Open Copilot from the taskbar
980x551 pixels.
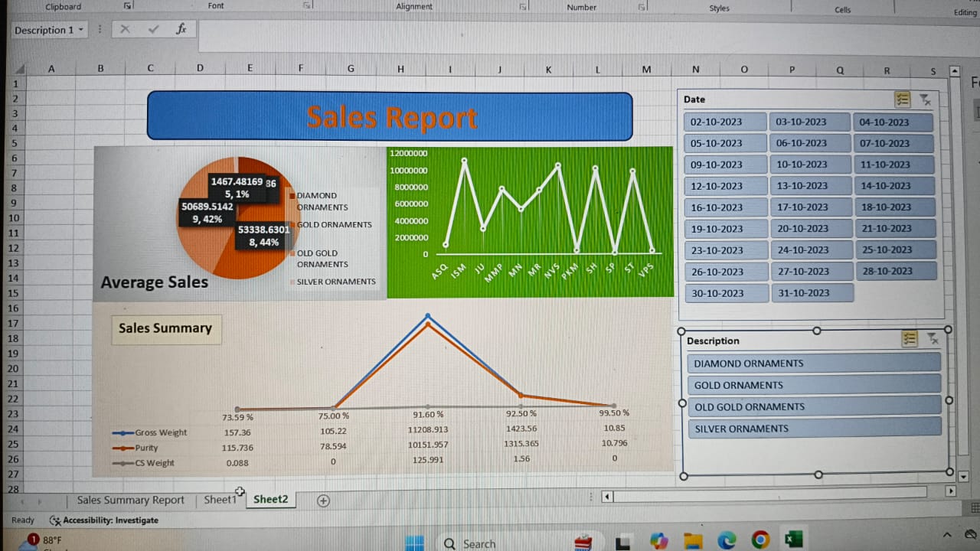[x=658, y=540]
